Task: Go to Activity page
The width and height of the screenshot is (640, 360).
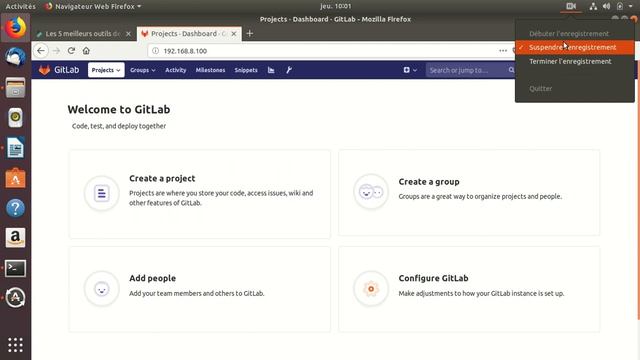Action: pyautogui.click(x=176, y=70)
